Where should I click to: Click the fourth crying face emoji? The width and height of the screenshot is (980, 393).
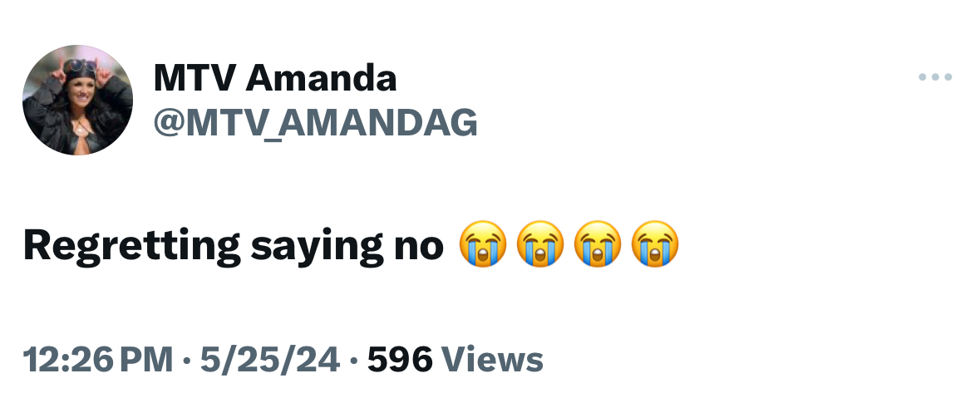(x=655, y=244)
